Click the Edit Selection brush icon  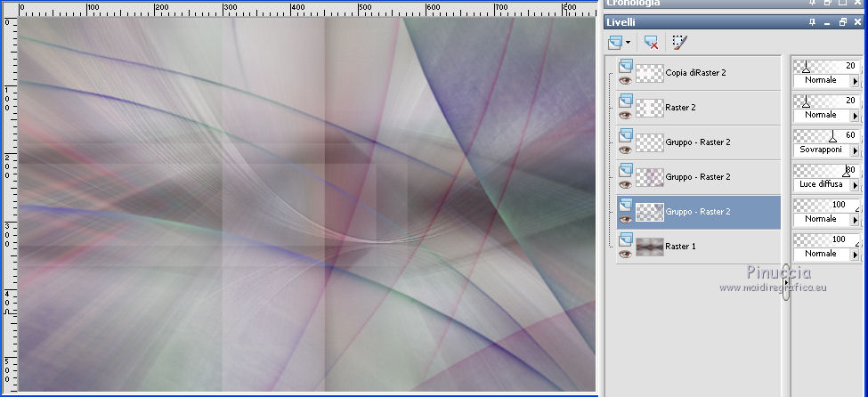(680, 42)
